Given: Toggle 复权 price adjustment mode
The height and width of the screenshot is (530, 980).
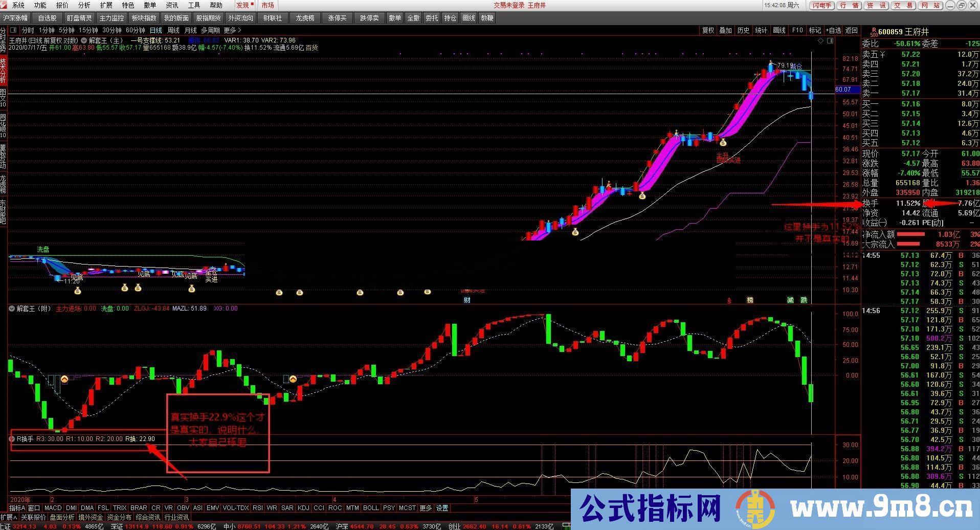Looking at the screenshot, I should pos(707,30).
